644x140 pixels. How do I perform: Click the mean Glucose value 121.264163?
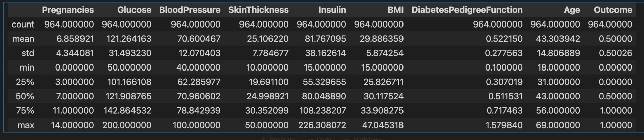[129, 39]
